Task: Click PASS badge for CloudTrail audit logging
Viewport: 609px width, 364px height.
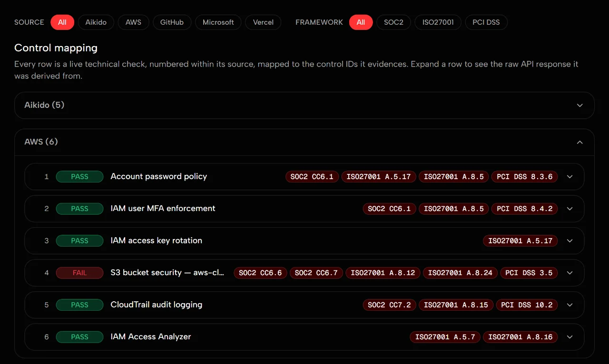Action: [x=79, y=305]
